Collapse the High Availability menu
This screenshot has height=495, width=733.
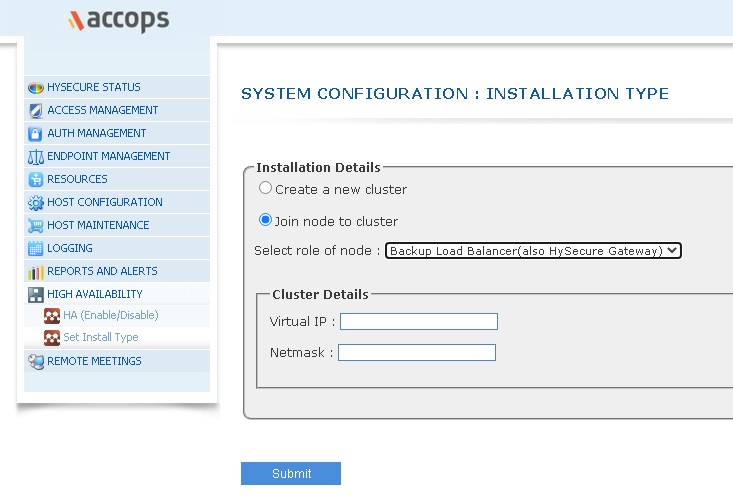point(117,294)
